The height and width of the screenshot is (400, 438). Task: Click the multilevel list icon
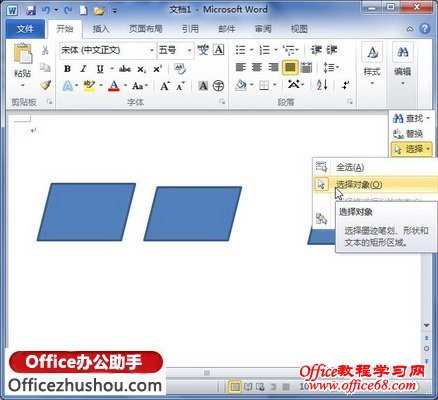click(x=289, y=50)
